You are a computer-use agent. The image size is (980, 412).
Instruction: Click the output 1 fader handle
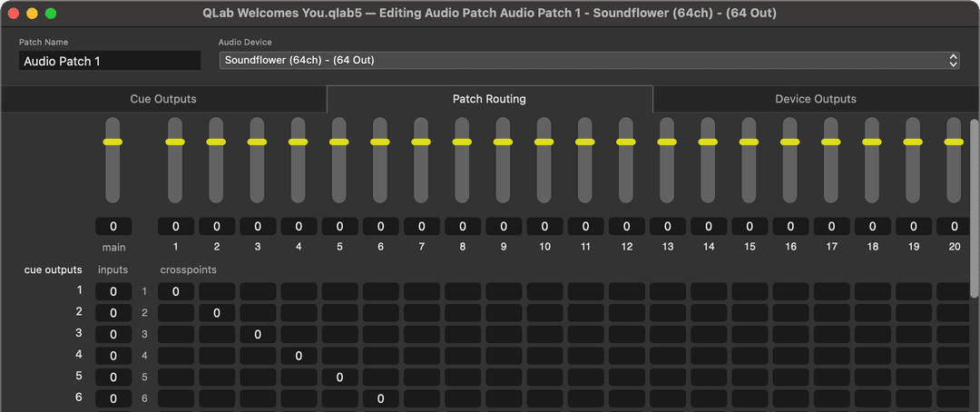[x=175, y=142]
